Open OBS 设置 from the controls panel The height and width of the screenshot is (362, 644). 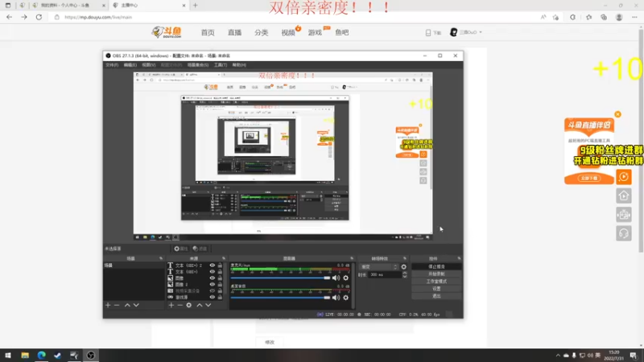point(436,289)
